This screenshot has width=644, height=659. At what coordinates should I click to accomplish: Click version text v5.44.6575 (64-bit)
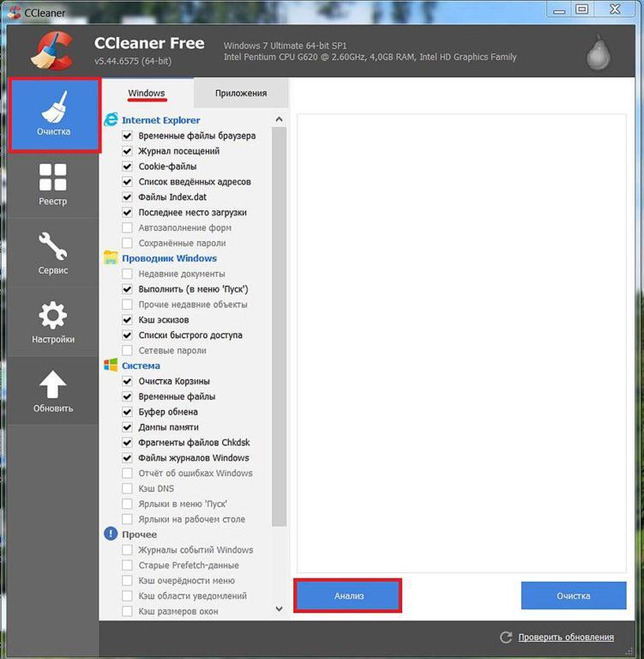coord(133,61)
